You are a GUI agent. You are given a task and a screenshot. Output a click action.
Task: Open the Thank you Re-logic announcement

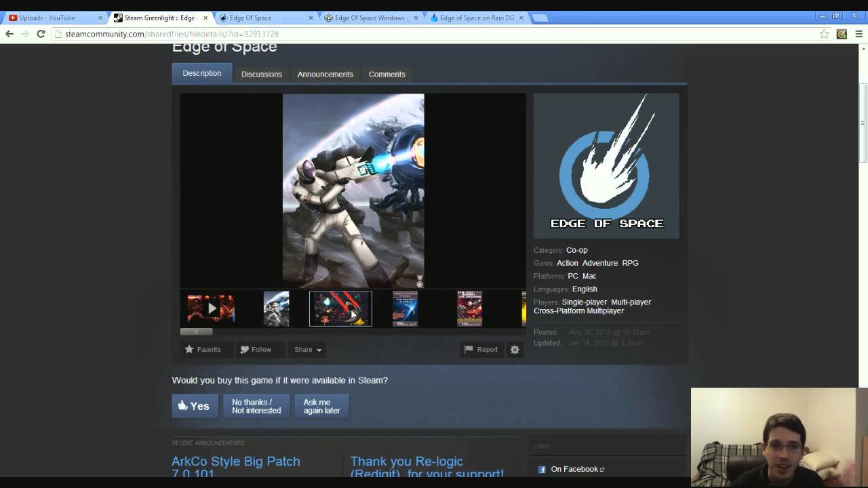(427, 466)
